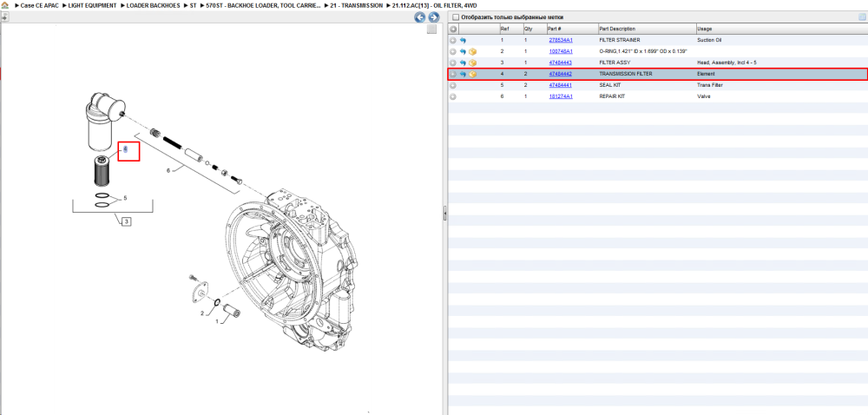Screen dimensions: 868x415
Task: Click blue arrow icon in FILTER ASSY row
Action: pyautogui.click(x=463, y=63)
